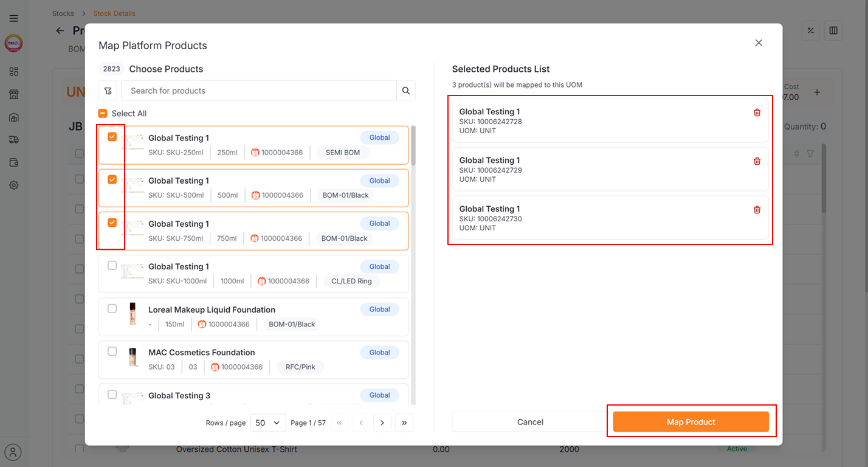Image resolution: width=868 pixels, height=467 pixels.
Task: Uncheck Global Testing 1 SKU-250ml
Action: [x=112, y=137]
